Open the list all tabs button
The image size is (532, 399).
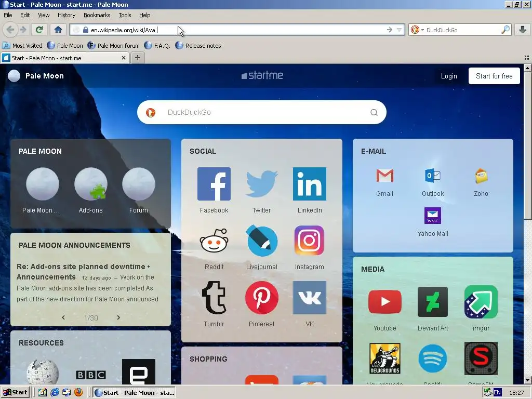[527, 58]
